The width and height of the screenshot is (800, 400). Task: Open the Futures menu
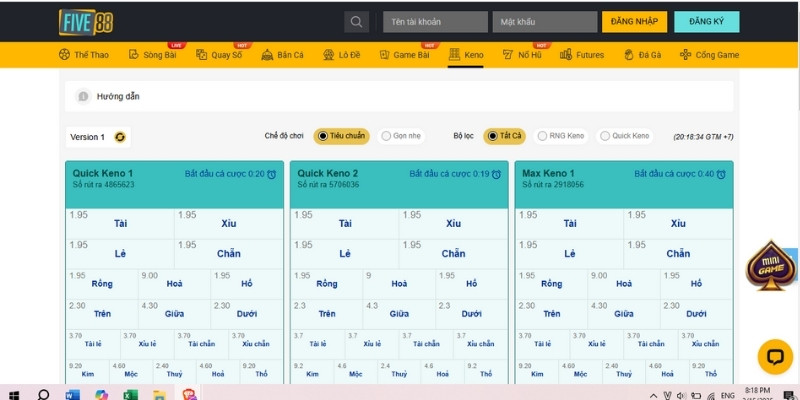coord(582,55)
